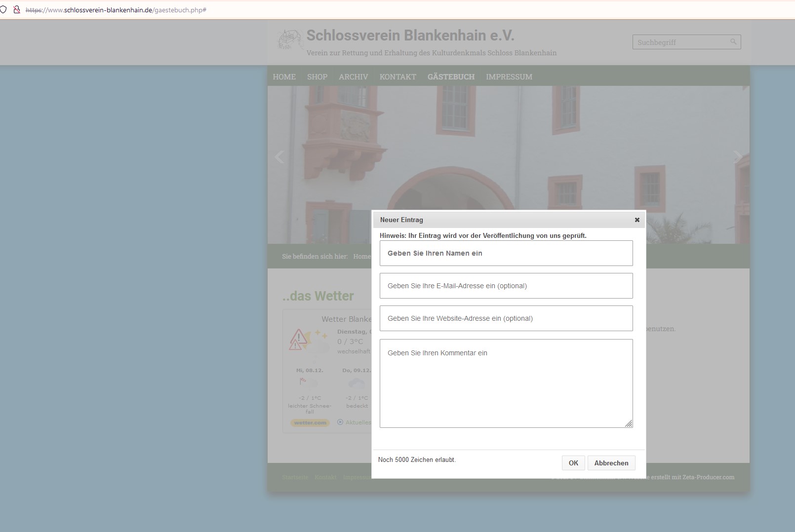
Task: Click the 'Mi, 08.12.' forecast date
Action: click(310, 370)
